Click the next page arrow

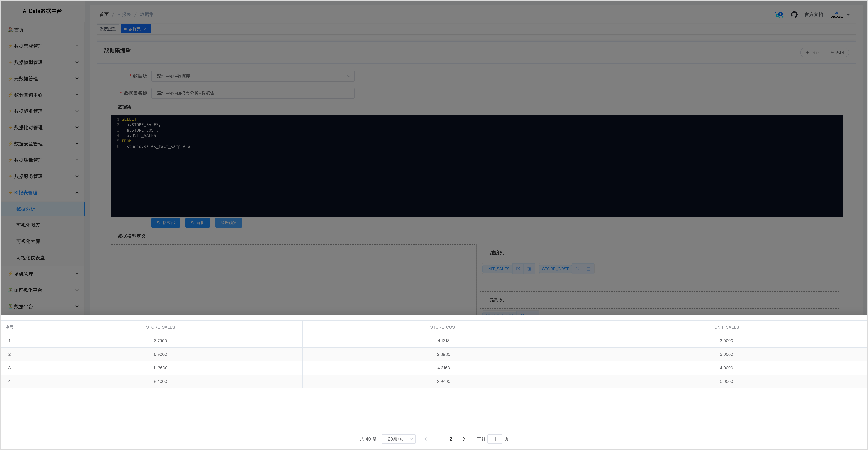click(464, 439)
